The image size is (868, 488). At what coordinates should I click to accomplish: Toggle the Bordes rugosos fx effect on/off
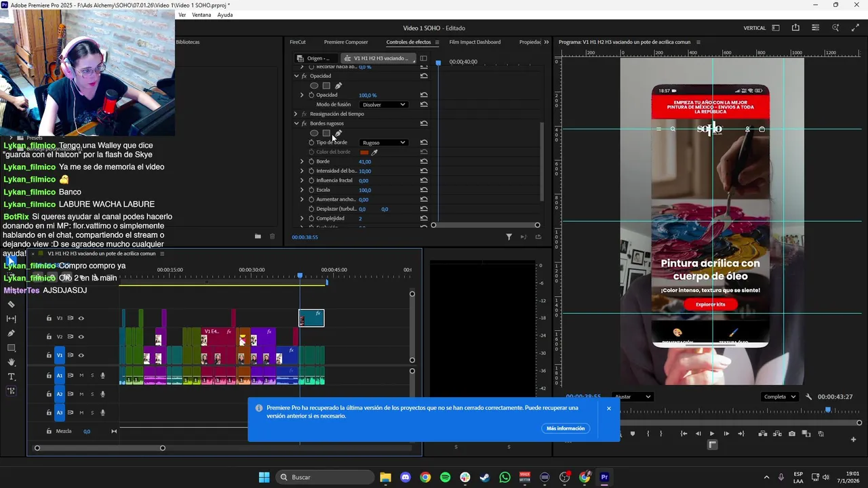(304, 123)
